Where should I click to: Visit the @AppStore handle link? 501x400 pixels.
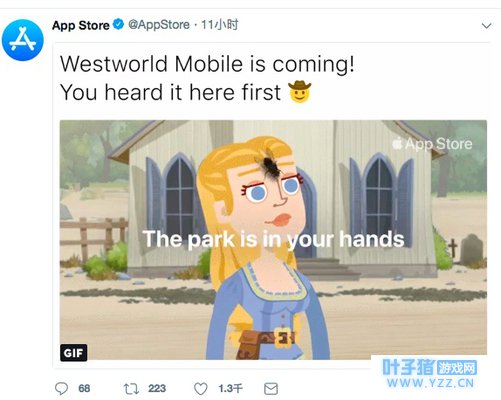pyautogui.click(x=159, y=25)
